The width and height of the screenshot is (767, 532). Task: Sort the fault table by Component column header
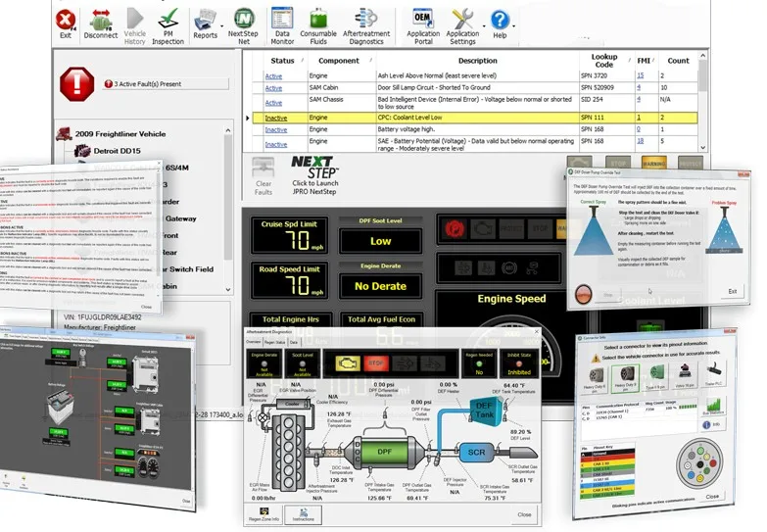(339, 61)
